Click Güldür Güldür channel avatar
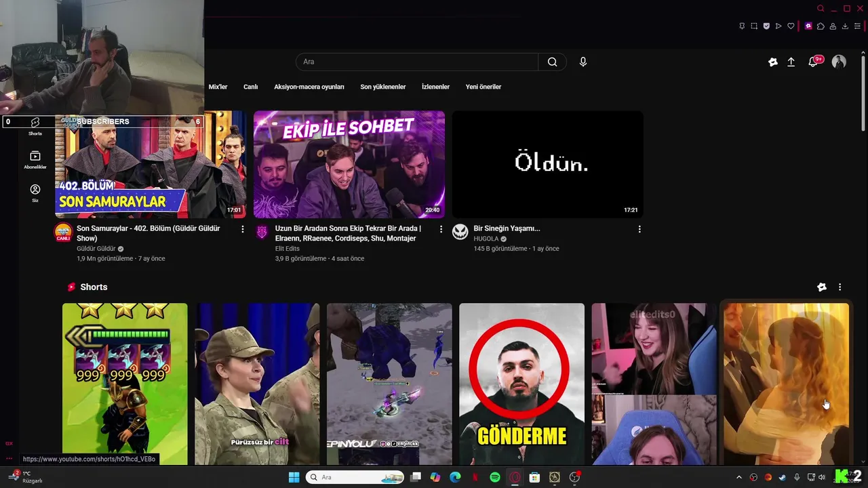This screenshot has width=868, height=488. (63, 233)
